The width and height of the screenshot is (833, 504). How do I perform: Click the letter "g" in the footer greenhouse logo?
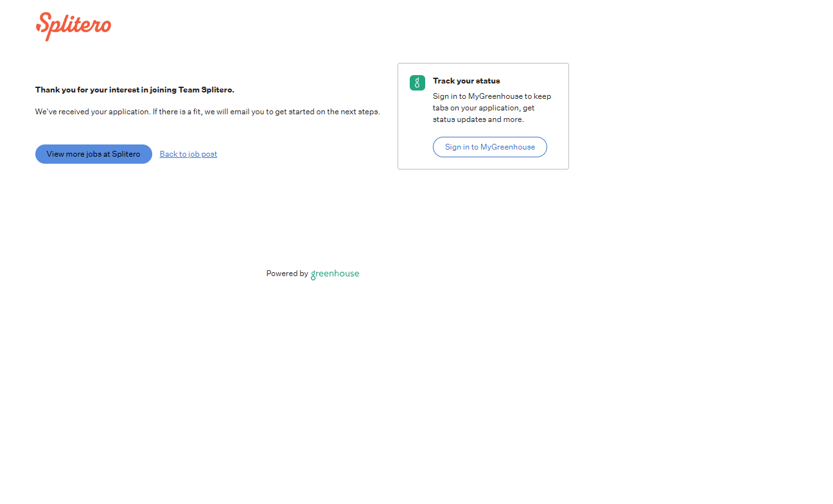(313, 275)
